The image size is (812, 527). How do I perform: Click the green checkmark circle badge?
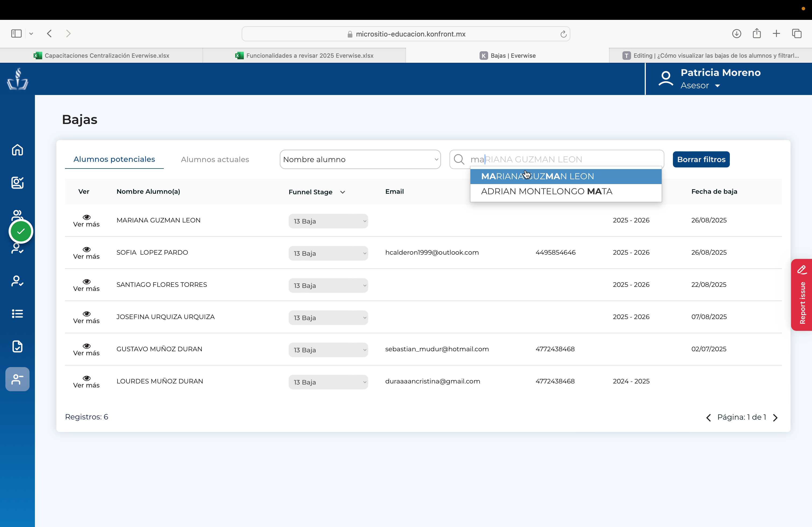pyautogui.click(x=21, y=232)
